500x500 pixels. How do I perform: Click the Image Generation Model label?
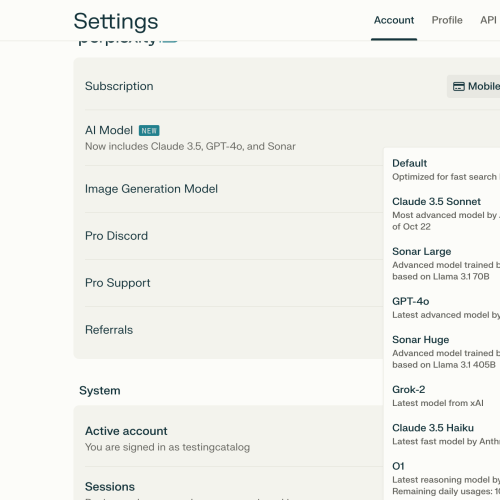pos(151,189)
